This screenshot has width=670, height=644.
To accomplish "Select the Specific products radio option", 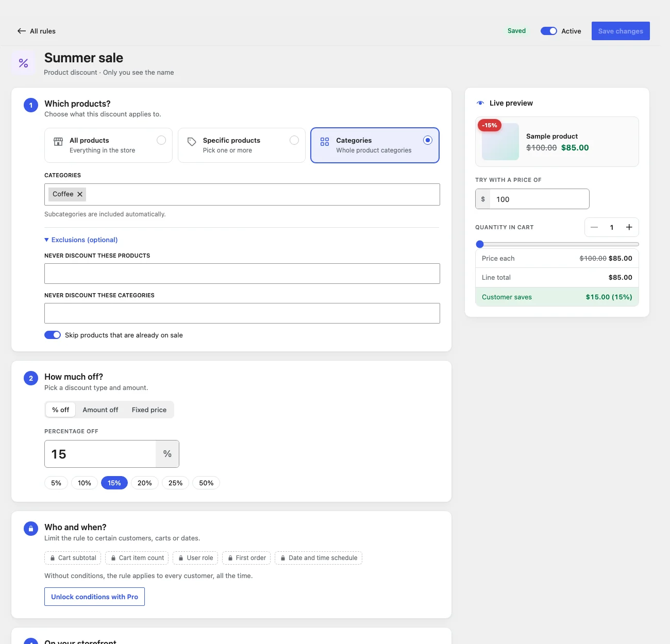I will 294,140.
